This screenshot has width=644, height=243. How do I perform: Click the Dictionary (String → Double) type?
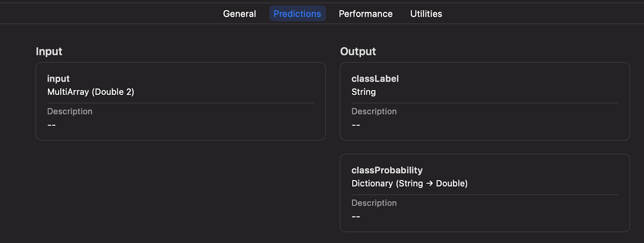(409, 184)
